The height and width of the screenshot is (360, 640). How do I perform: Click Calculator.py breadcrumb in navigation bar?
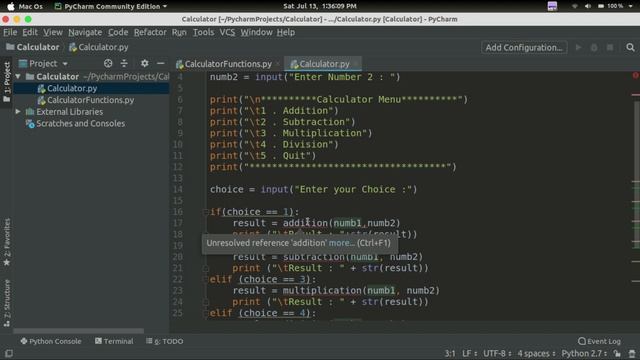(x=99, y=47)
